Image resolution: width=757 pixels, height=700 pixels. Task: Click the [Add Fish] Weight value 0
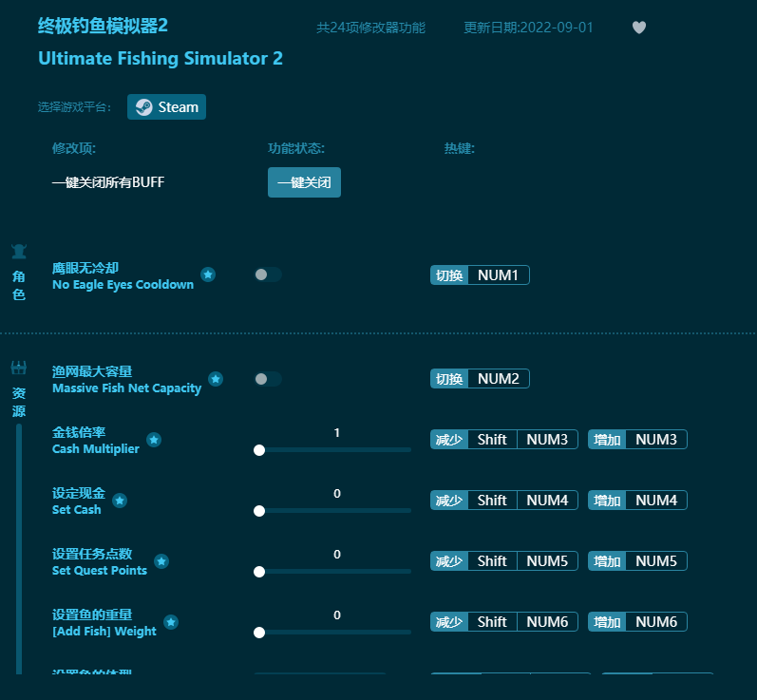tap(337, 615)
